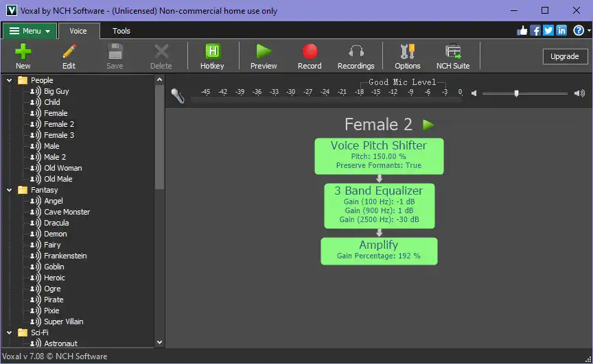This screenshot has height=364, width=593.
Task: Click the People folder icon
Action: click(x=23, y=80)
